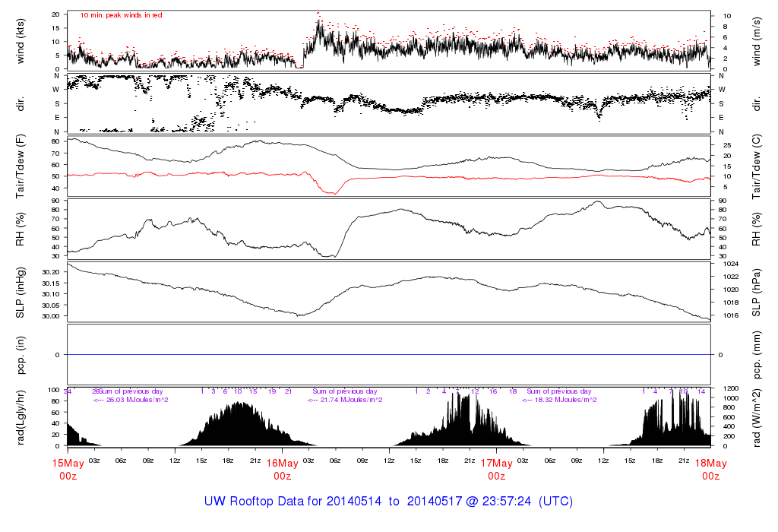Click the '26.03 MJoules/m^2' radiation sum

(x=138, y=400)
